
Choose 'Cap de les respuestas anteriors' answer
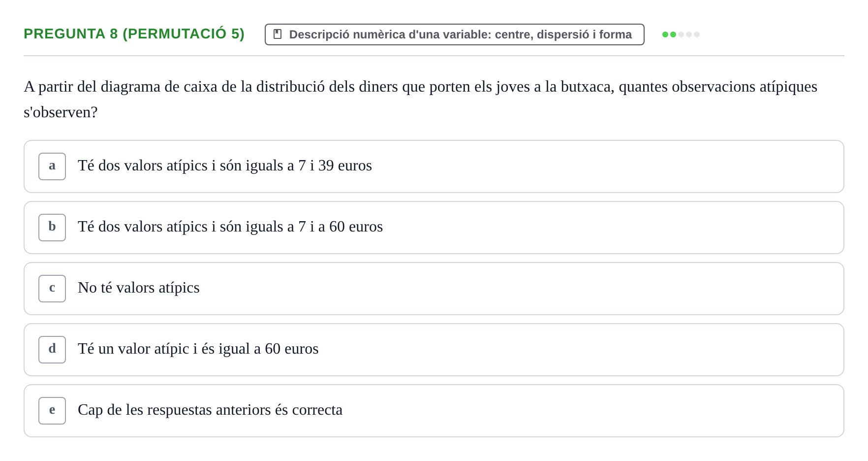click(x=434, y=411)
